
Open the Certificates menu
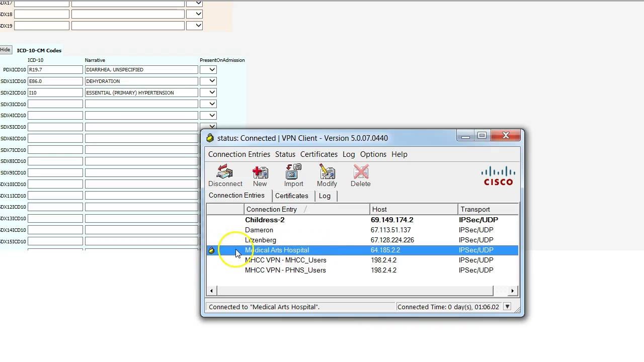[x=319, y=154]
